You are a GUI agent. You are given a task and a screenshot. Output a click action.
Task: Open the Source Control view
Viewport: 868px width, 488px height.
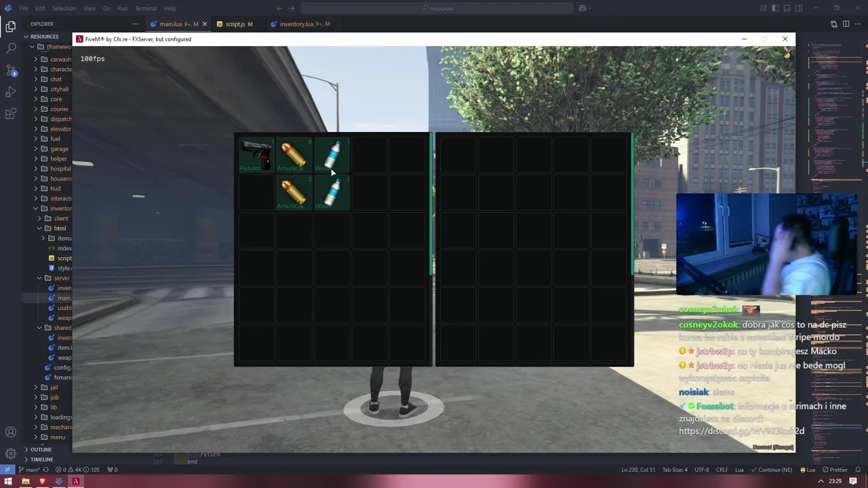pyautogui.click(x=10, y=70)
